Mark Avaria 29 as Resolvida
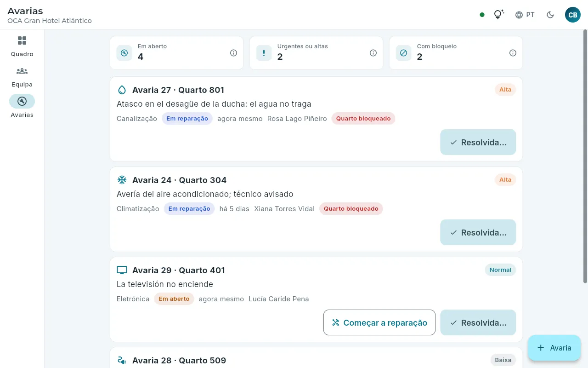Screen dimensions: 588x368 click(x=478, y=322)
